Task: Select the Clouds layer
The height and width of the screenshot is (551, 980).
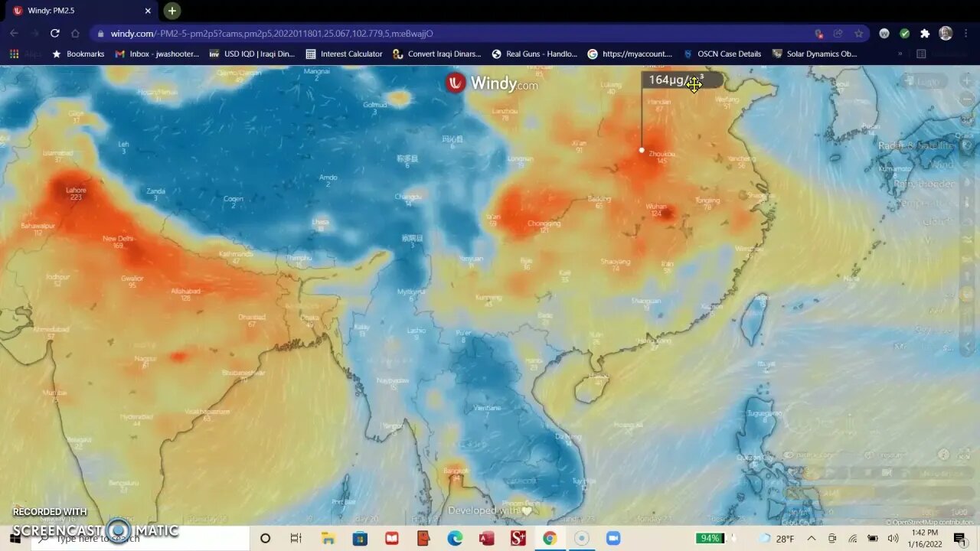Action: 939,222
